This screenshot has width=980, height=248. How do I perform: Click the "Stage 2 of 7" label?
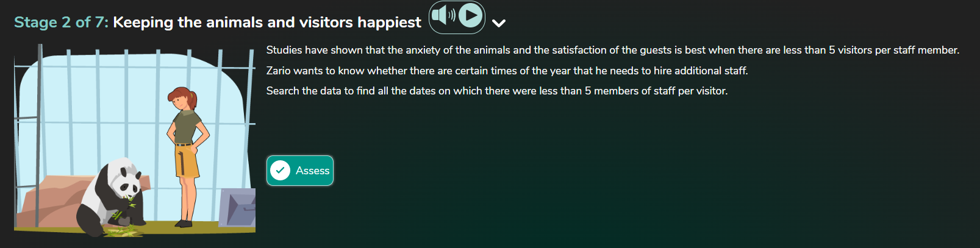point(61,23)
